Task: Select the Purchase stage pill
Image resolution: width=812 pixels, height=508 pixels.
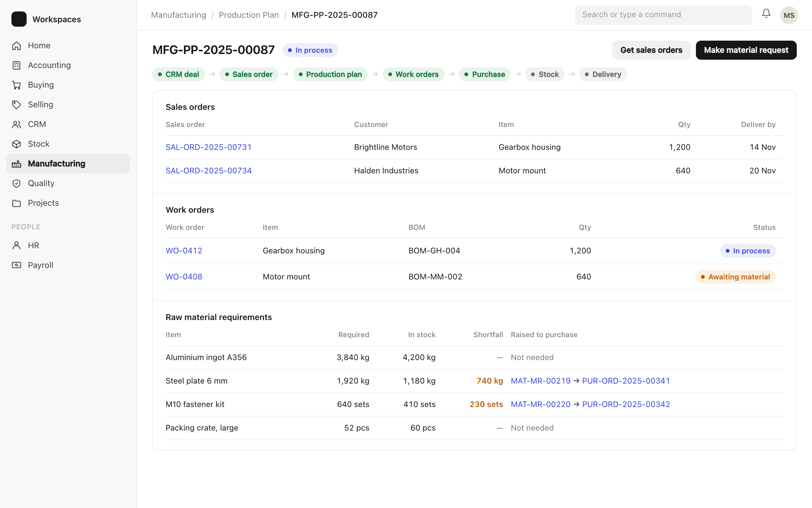Action: 485,74
